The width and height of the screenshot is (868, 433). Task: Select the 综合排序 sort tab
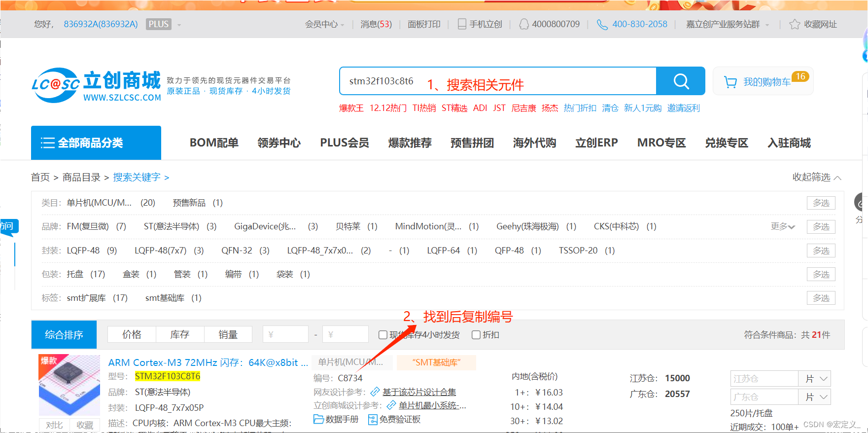pos(64,335)
